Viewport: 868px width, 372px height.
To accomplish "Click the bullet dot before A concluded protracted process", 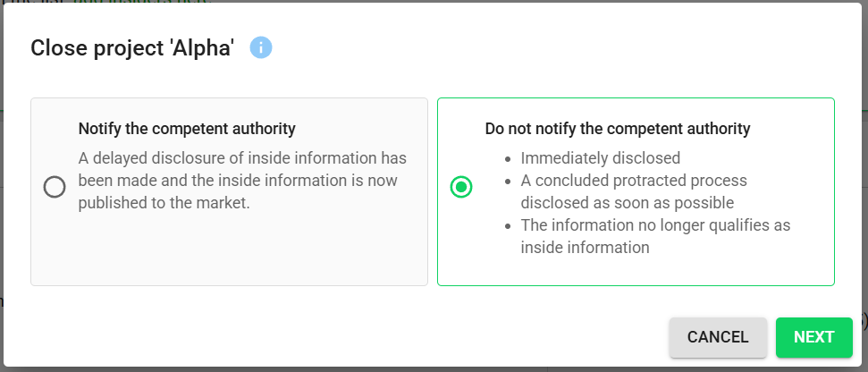I will click(x=508, y=182).
